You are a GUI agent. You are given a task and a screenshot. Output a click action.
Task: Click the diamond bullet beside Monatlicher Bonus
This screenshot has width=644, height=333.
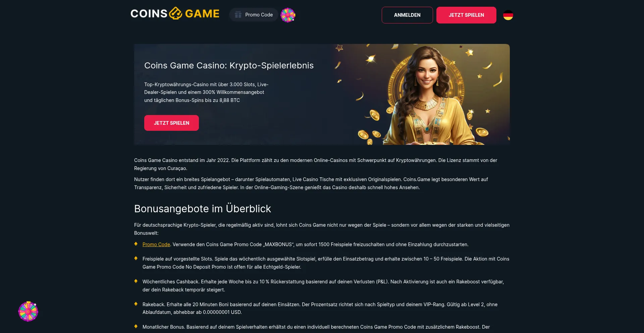coord(136,326)
